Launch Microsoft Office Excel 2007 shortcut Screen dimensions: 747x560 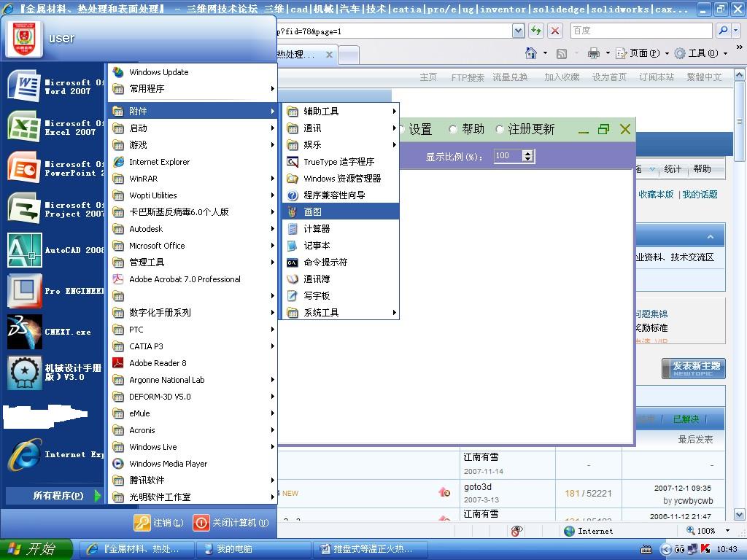tap(55, 127)
